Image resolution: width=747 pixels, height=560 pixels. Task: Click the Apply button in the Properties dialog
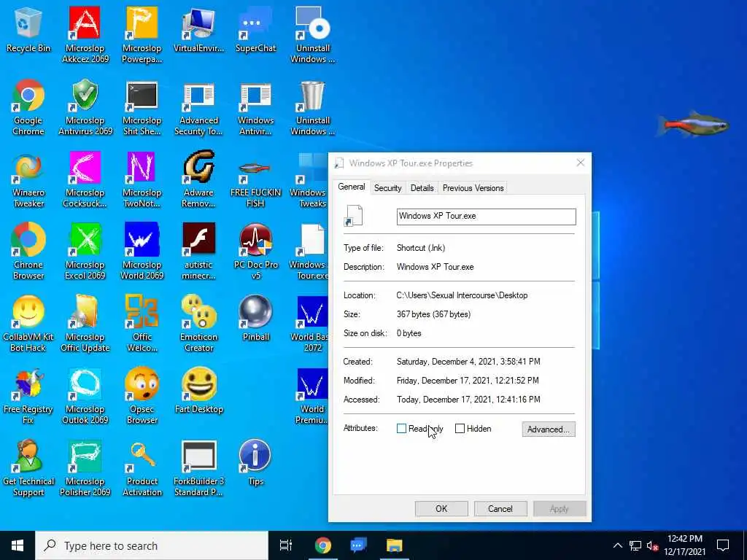560,508
